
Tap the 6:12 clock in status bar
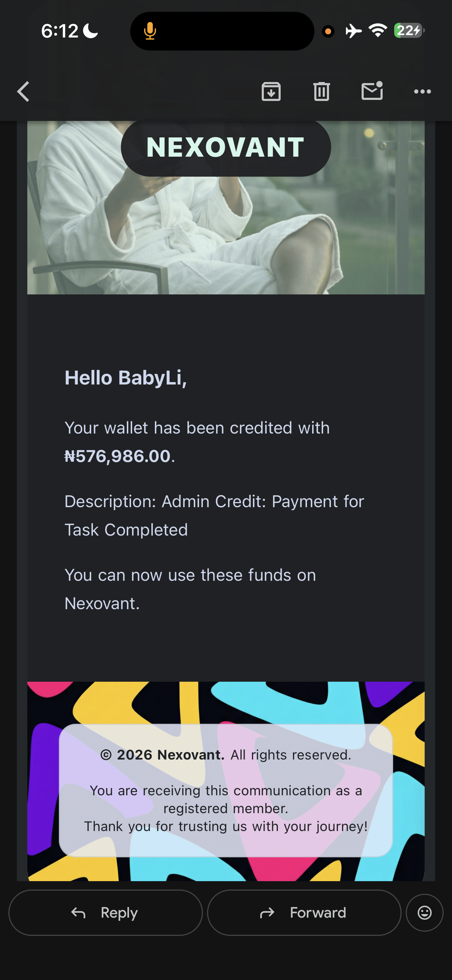point(60,31)
